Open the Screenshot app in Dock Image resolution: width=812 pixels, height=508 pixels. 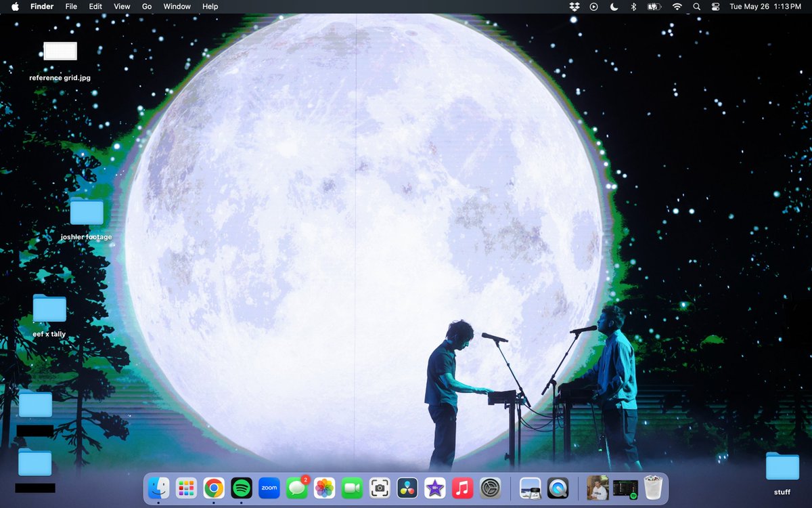[380, 488]
